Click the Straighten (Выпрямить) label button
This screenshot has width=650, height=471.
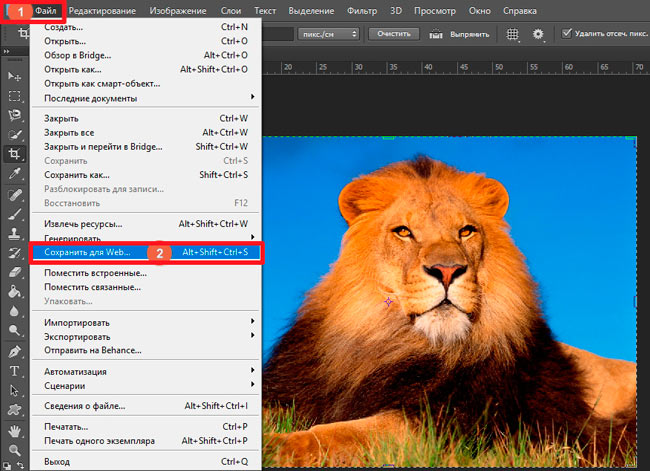(470, 34)
